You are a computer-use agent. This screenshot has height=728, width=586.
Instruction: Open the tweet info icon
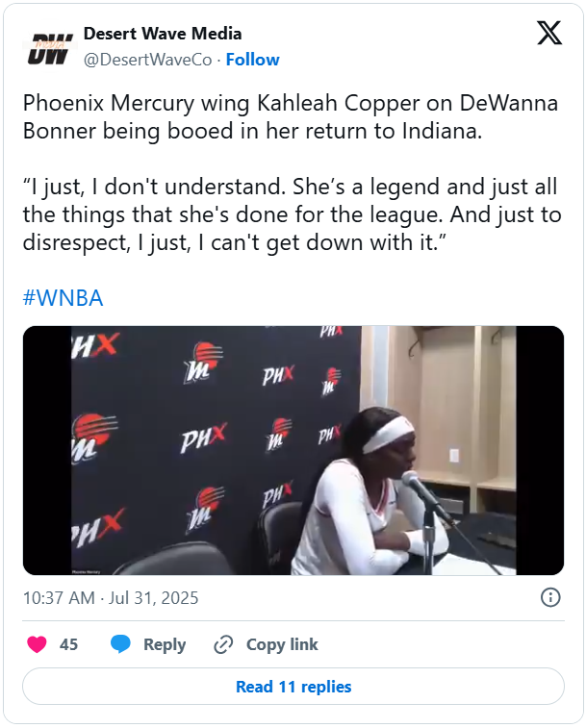click(550, 597)
